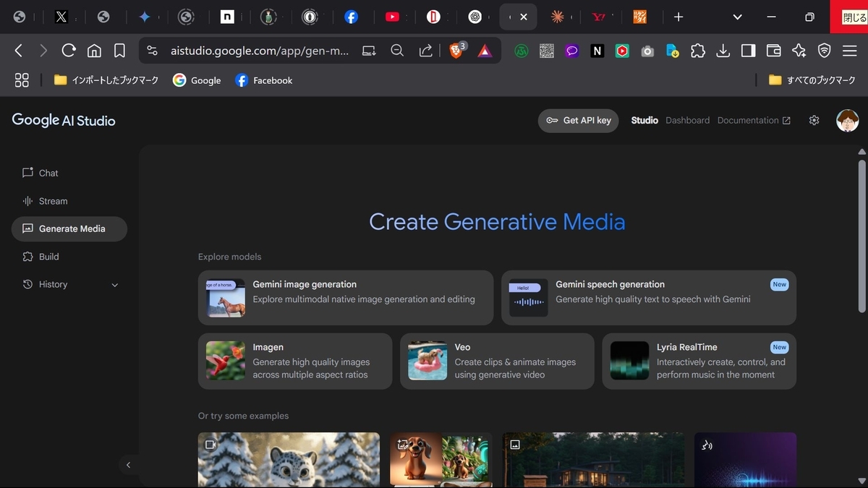The image size is (868, 488).
Task: Open the purple audio waveform example
Action: 745,460
